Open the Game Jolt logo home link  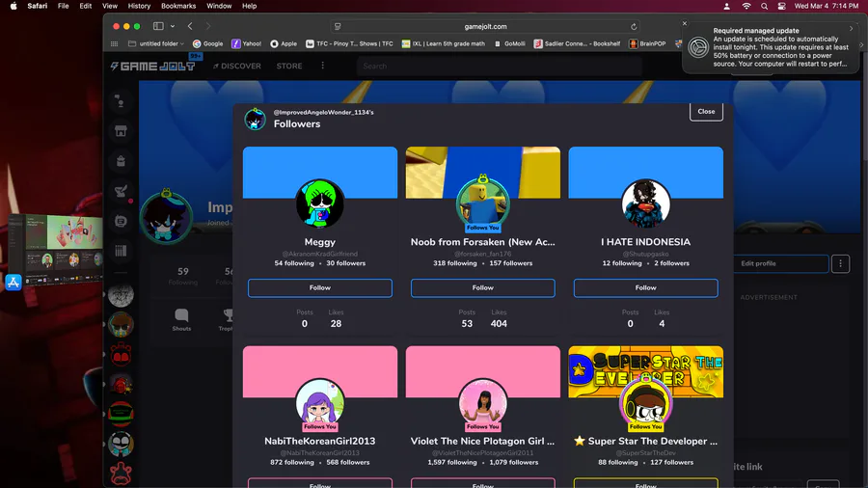(x=152, y=66)
